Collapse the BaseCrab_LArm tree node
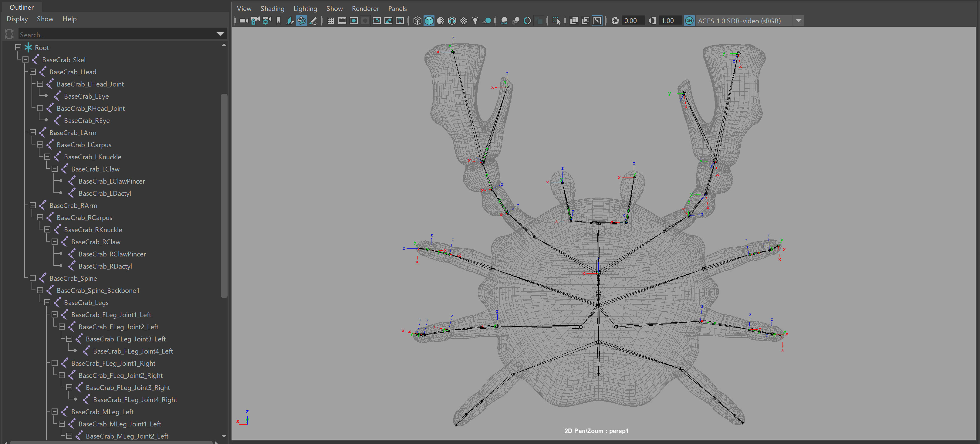The height and width of the screenshot is (444, 980). 33,132
